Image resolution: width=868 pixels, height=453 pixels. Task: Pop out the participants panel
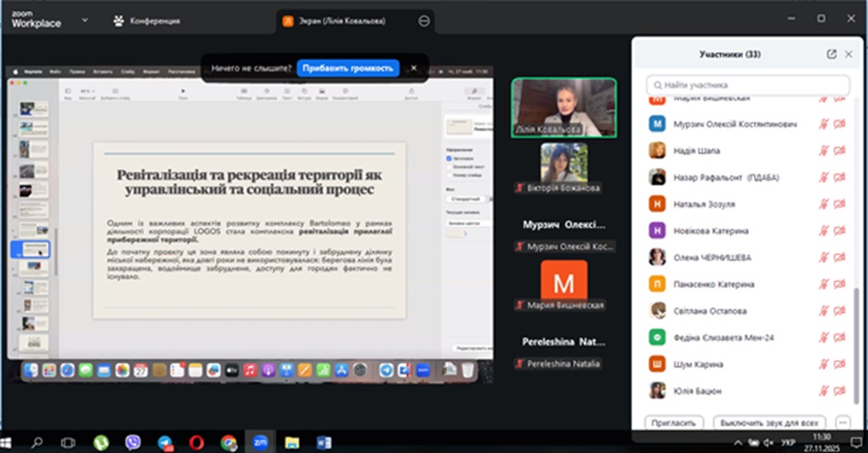831,54
